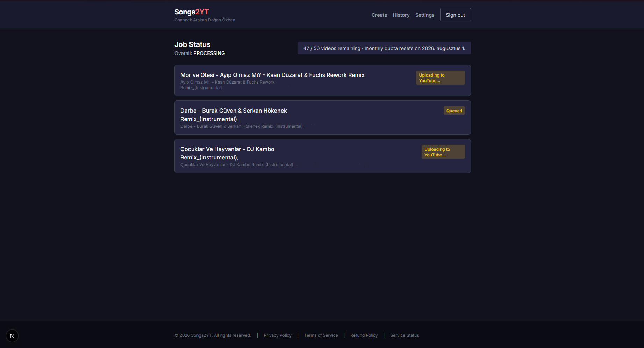Open the History page
The width and height of the screenshot is (644, 348).
401,15
